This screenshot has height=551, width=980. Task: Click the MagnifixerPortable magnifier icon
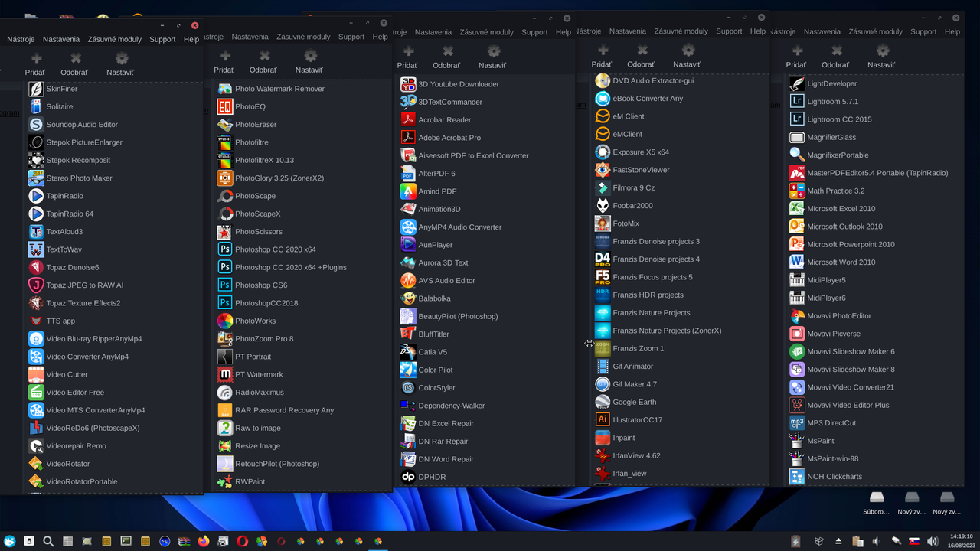pos(797,155)
